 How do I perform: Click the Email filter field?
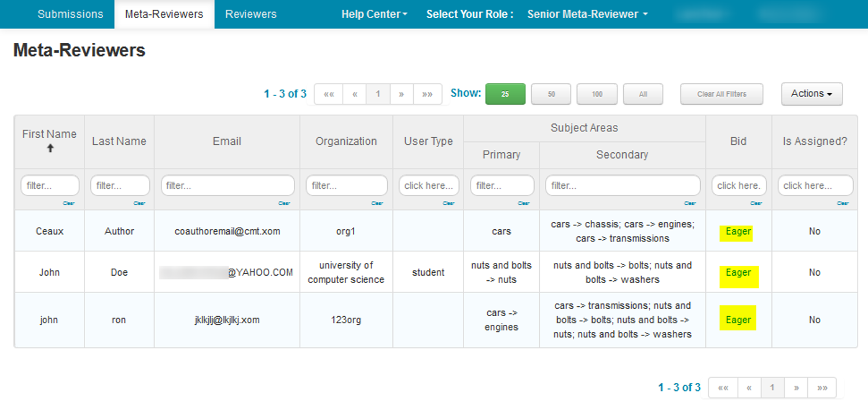tap(227, 185)
